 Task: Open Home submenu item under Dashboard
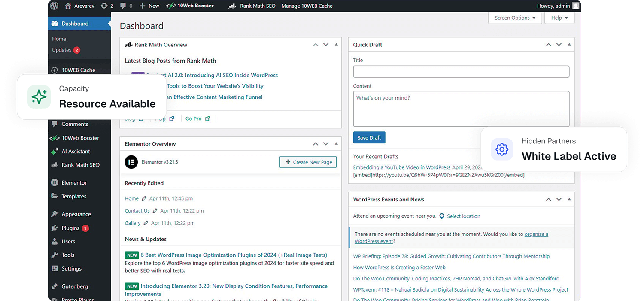click(x=59, y=39)
